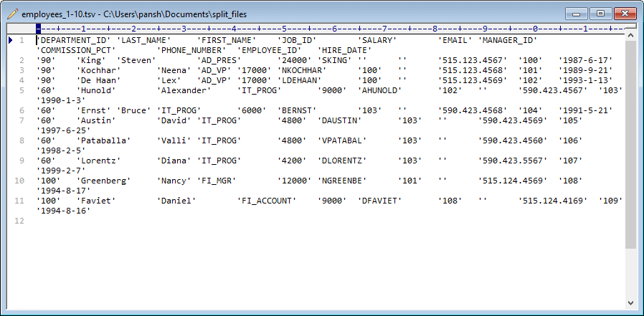The width and height of the screenshot is (644, 316).
Task: Close the employees_1-10.tsv window
Action: (x=624, y=13)
